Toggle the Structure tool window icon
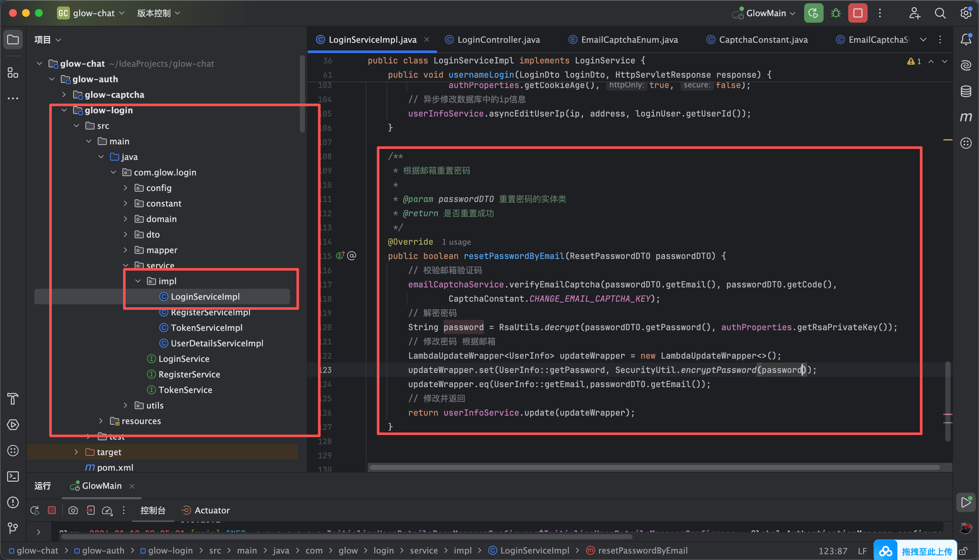Viewport: 979px width, 560px height. click(13, 73)
